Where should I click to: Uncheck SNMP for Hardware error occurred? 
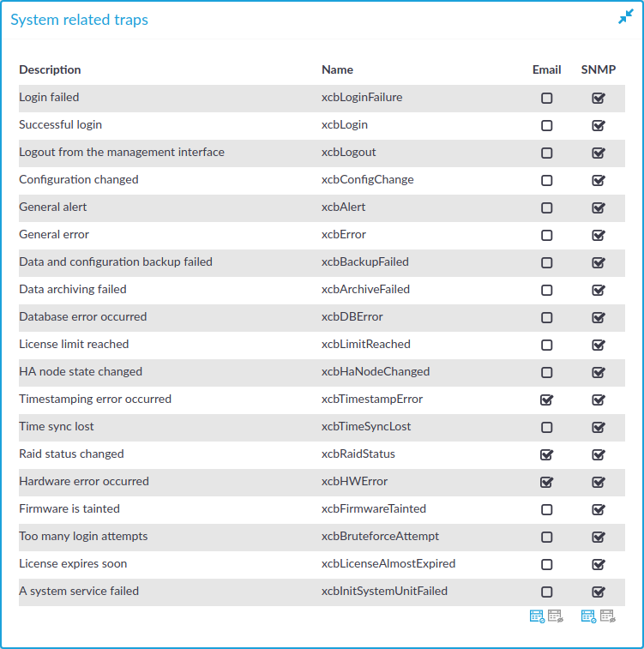[x=599, y=482]
